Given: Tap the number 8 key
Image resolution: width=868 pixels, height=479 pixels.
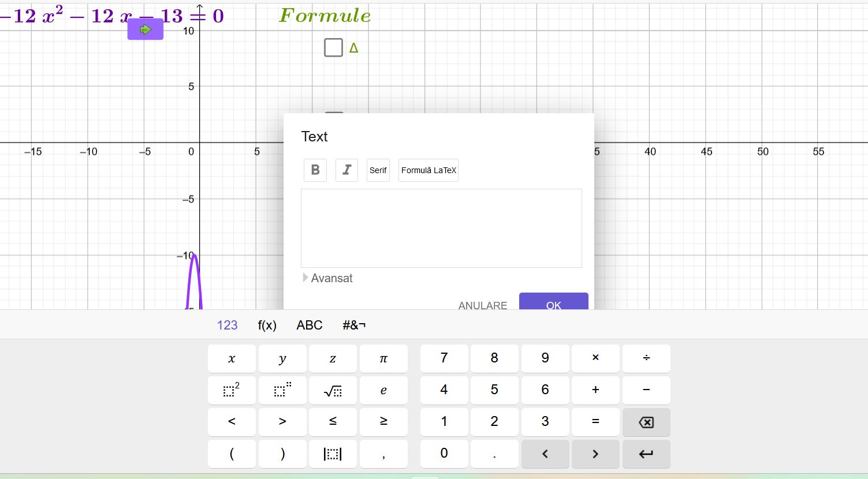Looking at the screenshot, I should pyautogui.click(x=494, y=358).
